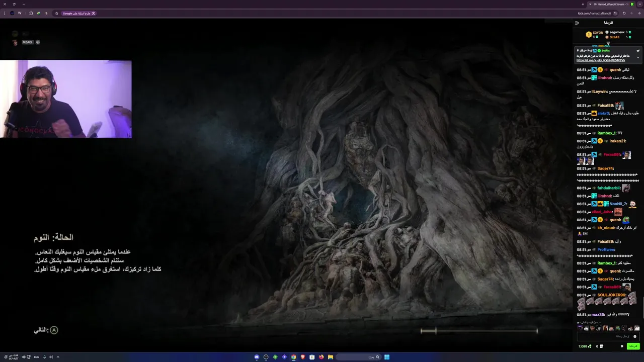
Task: Reload the page with the refresh icon
Action: (x=624, y=13)
